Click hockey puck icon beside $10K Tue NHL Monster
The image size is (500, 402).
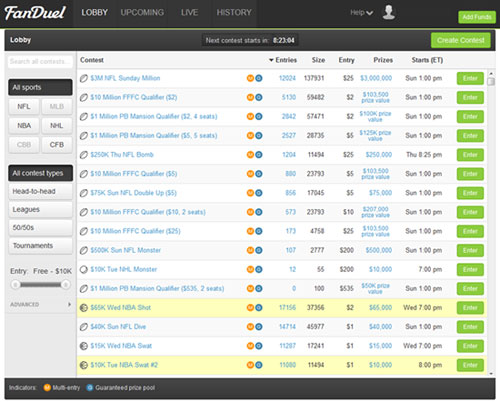click(84, 269)
